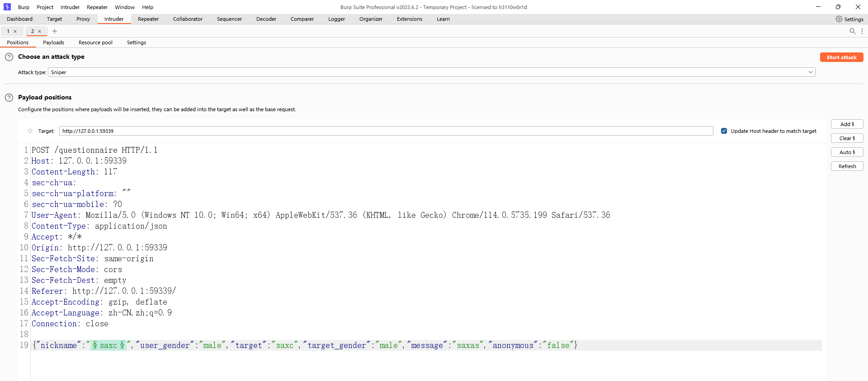Image resolution: width=868 pixels, height=381 pixels.
Task: Click the Content-Type: application/json header
Action: point(99,226)
